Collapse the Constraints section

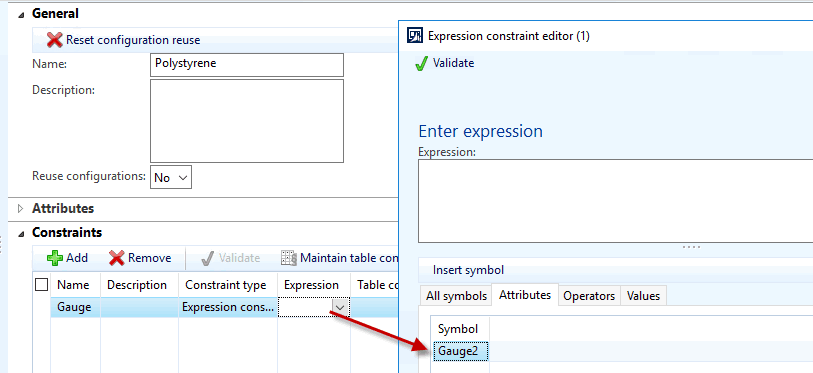pyautogui.click(x=21, y=234)
